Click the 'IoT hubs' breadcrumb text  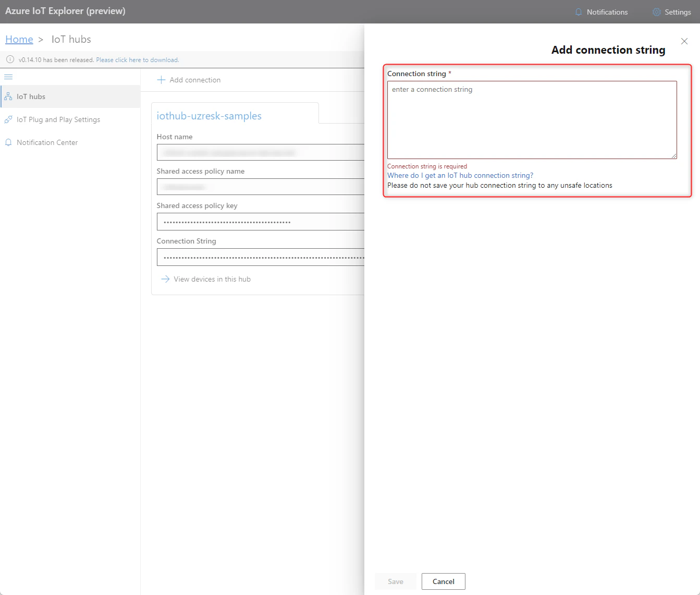[71, 39]
